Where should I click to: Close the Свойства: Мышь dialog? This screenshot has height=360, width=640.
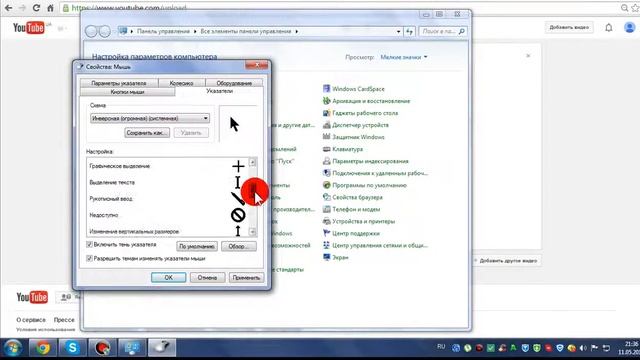tap(257, 65)
